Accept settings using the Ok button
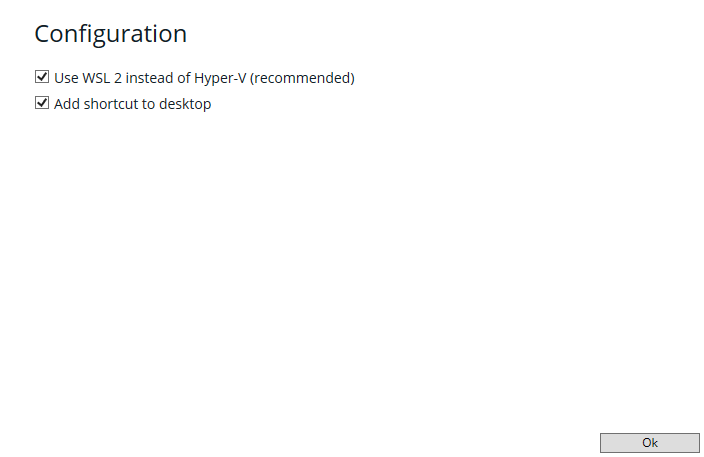704x457 pixels. pyautogui.click(x=649, y=442)
